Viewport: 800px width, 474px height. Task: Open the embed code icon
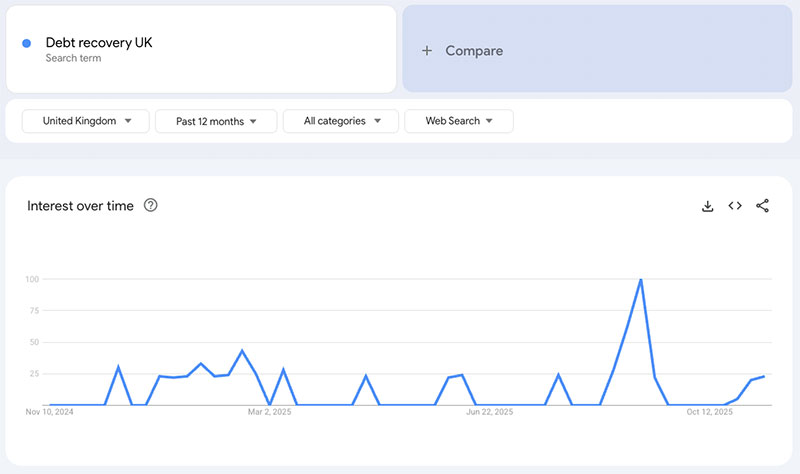point(735,206)
